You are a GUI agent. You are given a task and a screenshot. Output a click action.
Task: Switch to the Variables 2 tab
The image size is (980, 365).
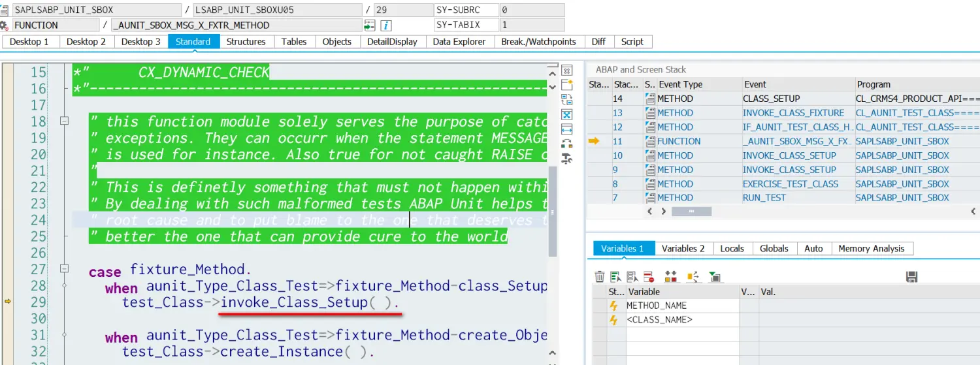pos(683,249)
